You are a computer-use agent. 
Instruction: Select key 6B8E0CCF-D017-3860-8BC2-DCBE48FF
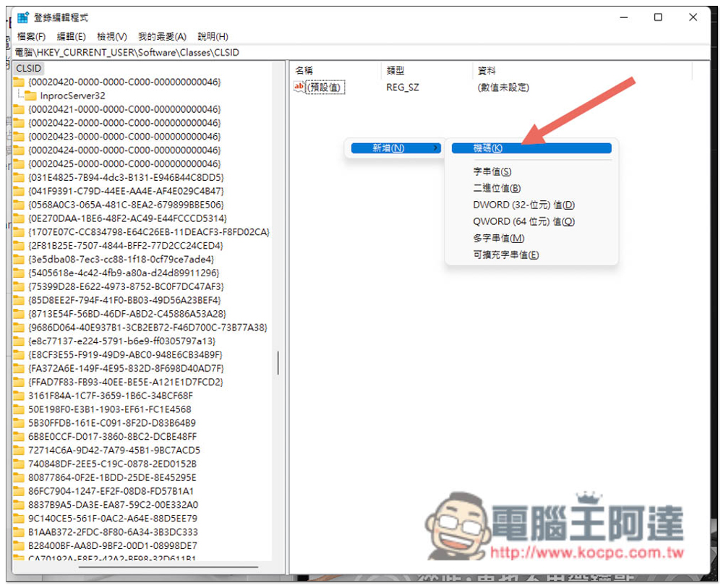(x=113, y=436)
